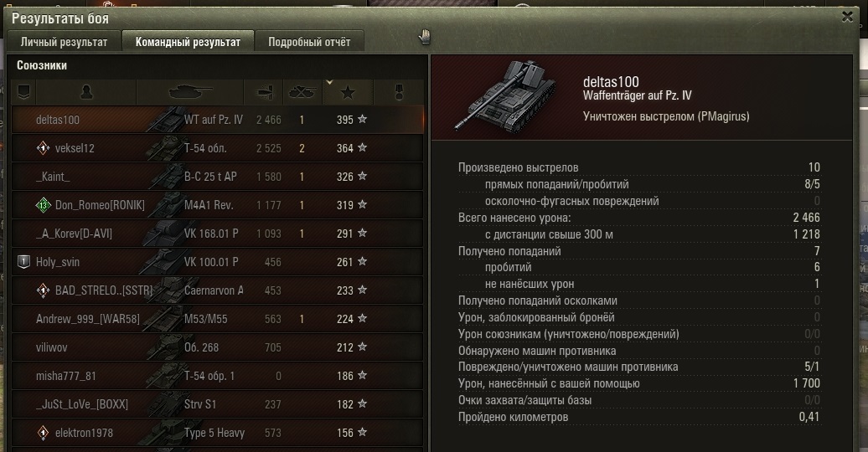This screenshot has width=868, height=452.
Task: Toggle sort arrow above experience column
Action: click(x=329, y=83)
